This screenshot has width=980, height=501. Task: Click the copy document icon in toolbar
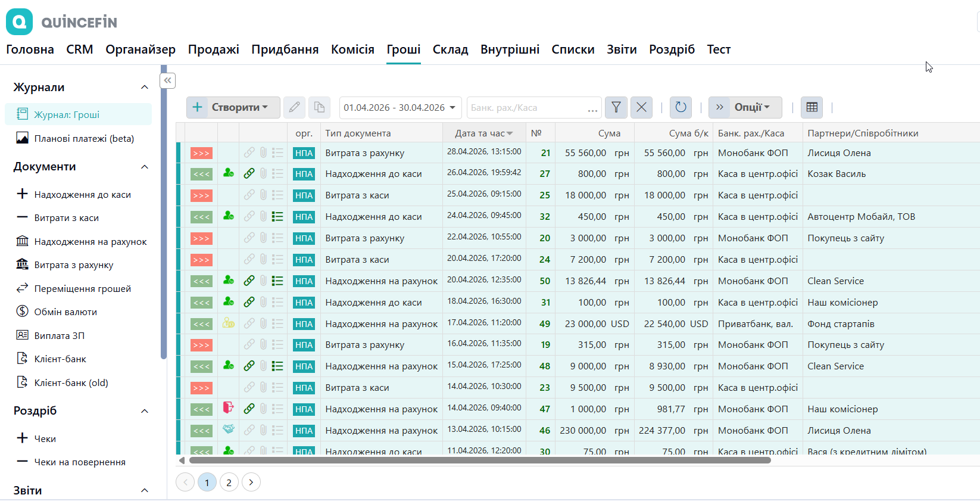pos(320,107)
